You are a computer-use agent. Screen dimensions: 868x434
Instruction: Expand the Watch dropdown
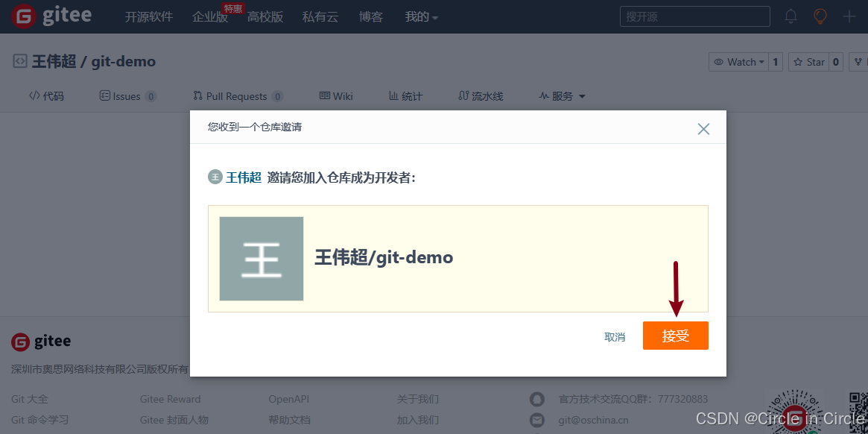pos(738,62)
